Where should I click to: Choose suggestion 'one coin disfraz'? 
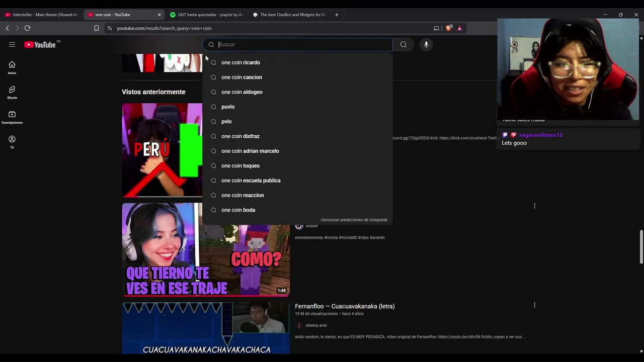(x=297, y=136)
